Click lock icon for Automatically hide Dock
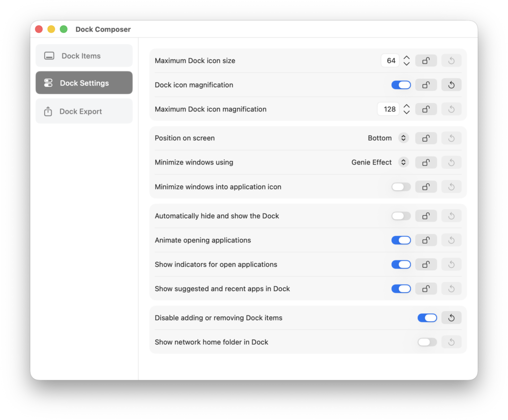508x420 pixels. point(426,216)
